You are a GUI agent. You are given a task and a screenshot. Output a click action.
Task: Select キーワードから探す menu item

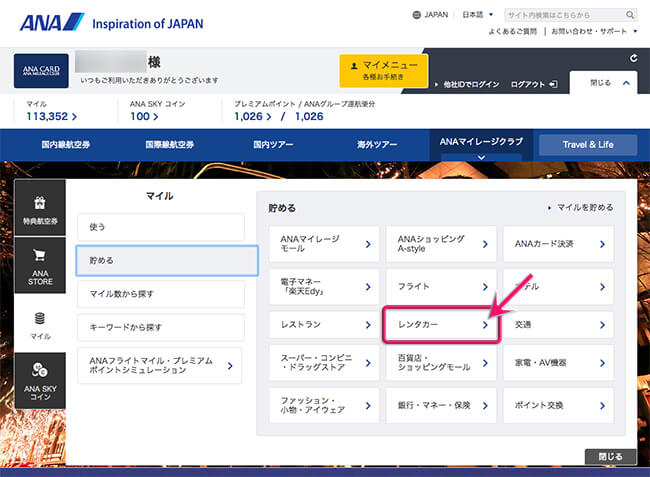(x=161, y=327)
